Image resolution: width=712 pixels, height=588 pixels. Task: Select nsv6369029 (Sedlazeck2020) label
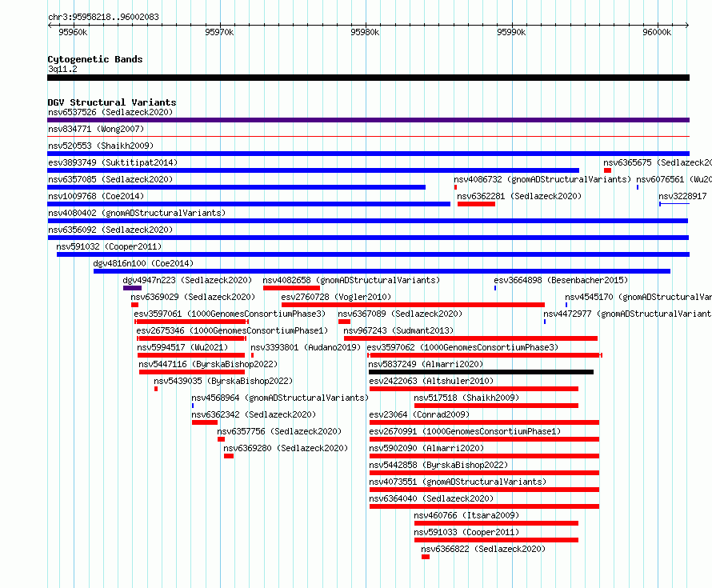tap(193, 297)
